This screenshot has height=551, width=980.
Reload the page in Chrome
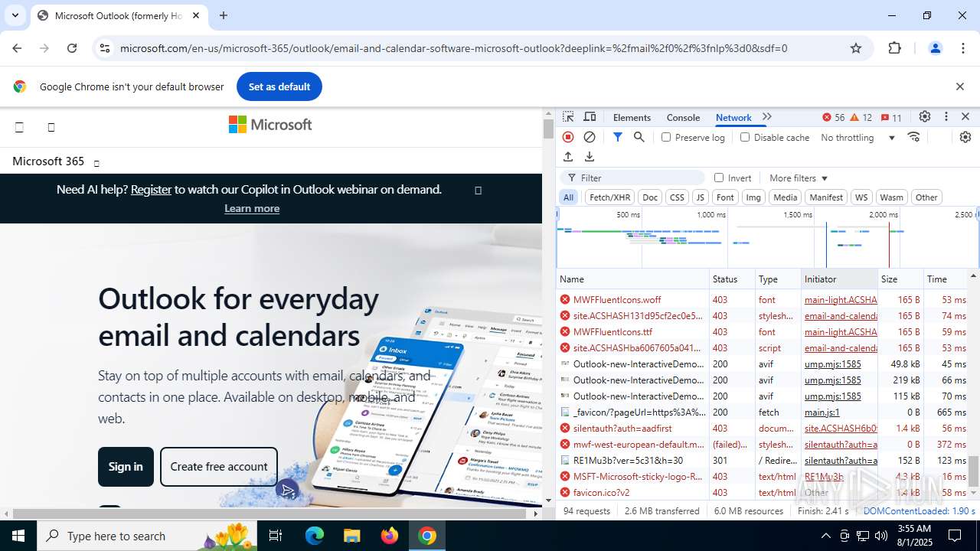(x=72, y=48)
